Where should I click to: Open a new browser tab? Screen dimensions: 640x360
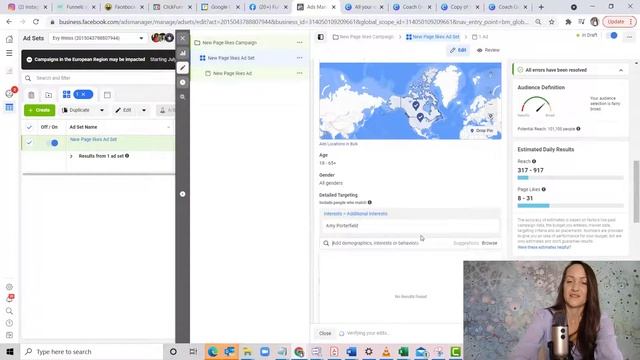pyautogui.click(x=541, y=7)
